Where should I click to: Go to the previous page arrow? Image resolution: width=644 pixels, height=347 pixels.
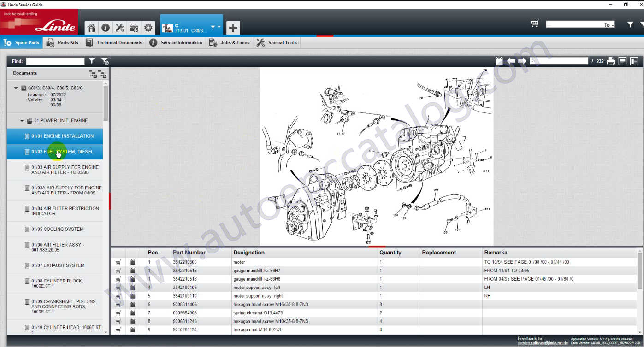click(511, 61)
